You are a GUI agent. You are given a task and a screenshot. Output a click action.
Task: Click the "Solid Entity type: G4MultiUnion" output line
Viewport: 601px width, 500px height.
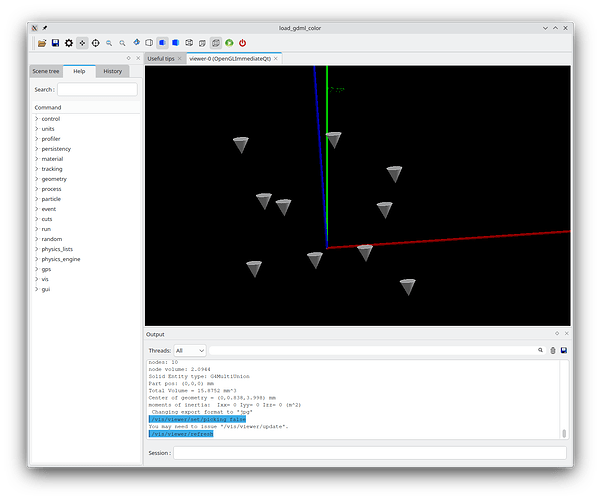point(199,376)
